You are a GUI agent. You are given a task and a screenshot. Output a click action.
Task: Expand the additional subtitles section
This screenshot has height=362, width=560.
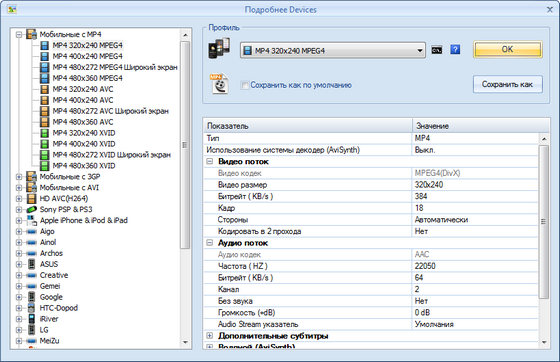[x=210, y=336]
